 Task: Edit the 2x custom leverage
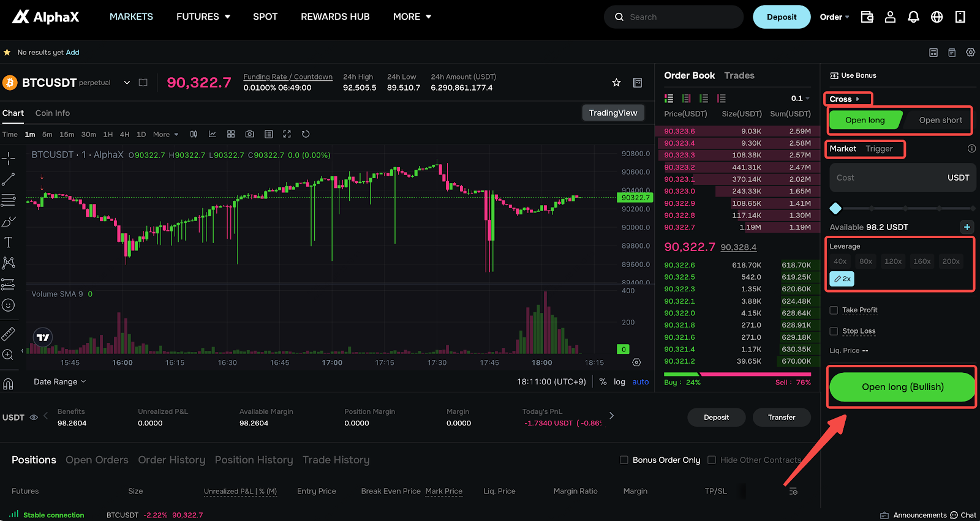[x=842, y=279]
